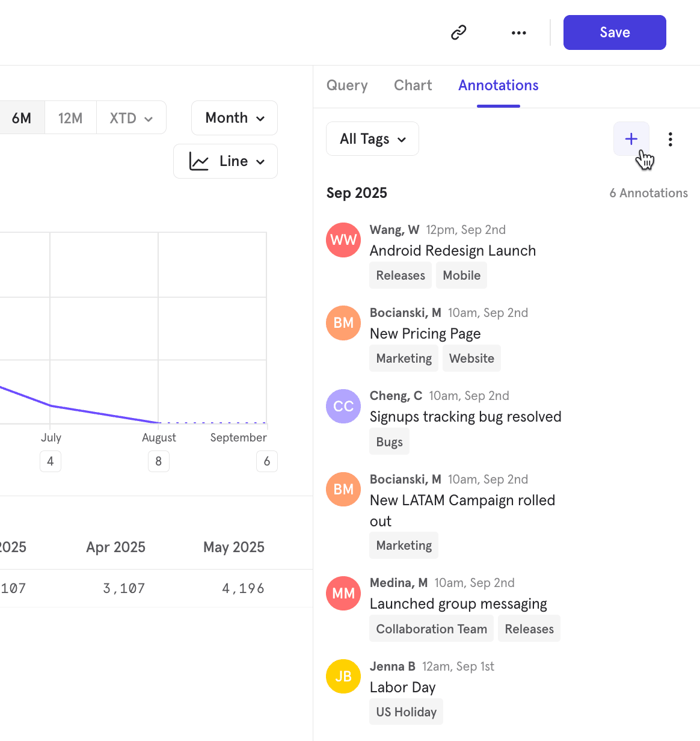This screenshot has height=741, width=700.
Task: Switch to the Query tab
Action: pos(347,85)
